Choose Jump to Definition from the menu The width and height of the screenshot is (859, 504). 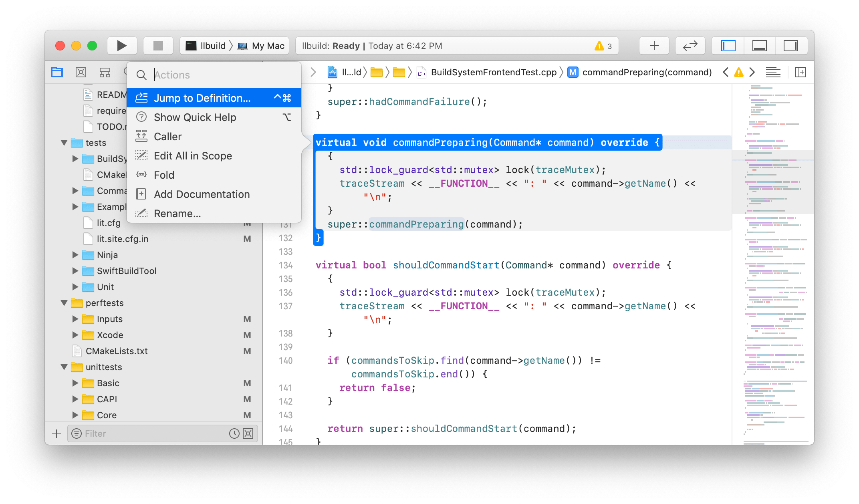click(x=202, y=98)
